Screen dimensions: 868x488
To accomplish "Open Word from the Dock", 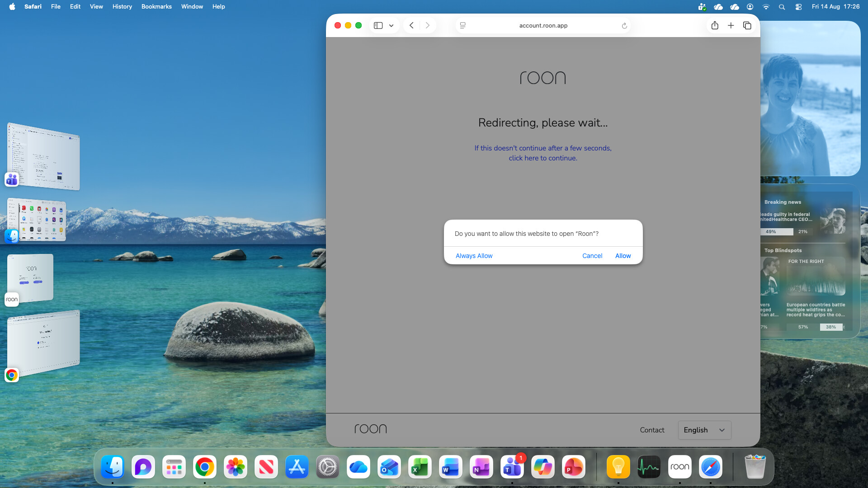I will (x=451, y=467).
